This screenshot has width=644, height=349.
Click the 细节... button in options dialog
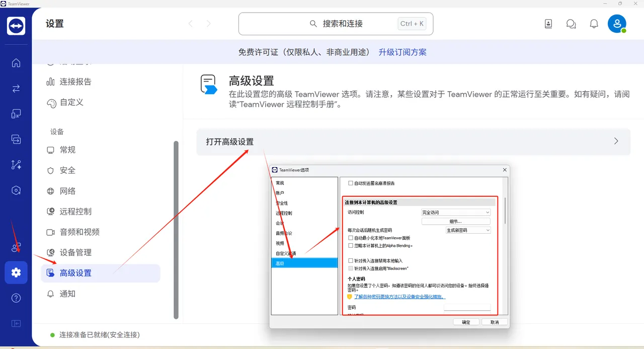pos(456,222)
